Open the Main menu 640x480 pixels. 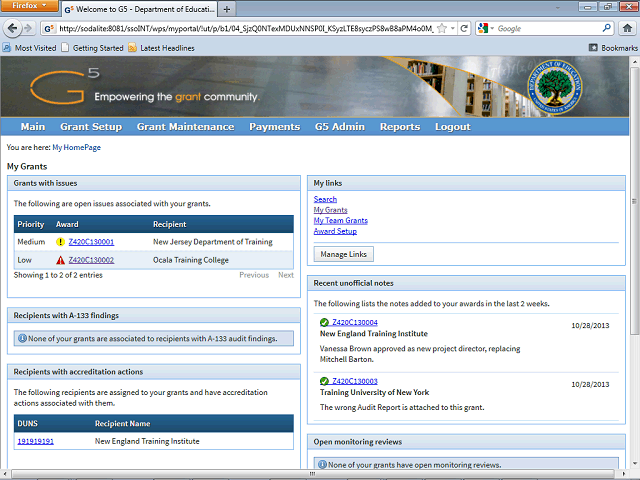point(33,127)
